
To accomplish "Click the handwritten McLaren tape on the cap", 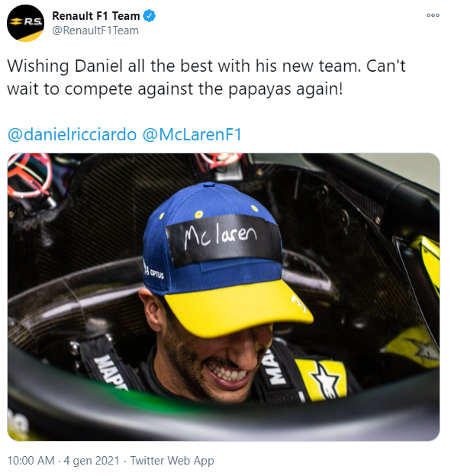I will click(x=224, y=240).
